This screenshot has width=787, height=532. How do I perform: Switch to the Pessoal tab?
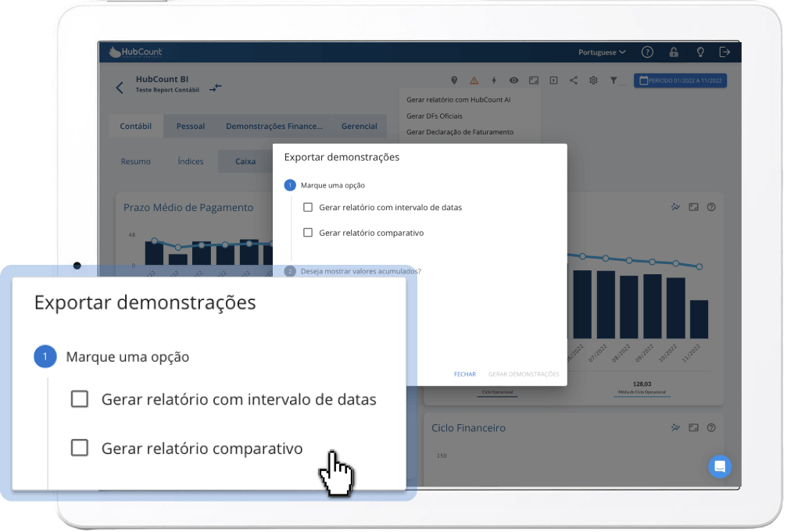(x=190, y=127)
